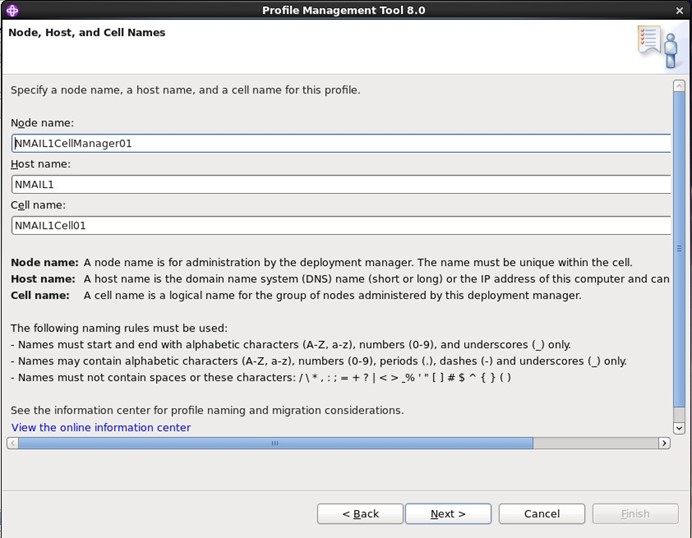Click the vertical scrollbar thumb
Image resolution: width=692 pixels, height=538 pixels.
(679, 250)
